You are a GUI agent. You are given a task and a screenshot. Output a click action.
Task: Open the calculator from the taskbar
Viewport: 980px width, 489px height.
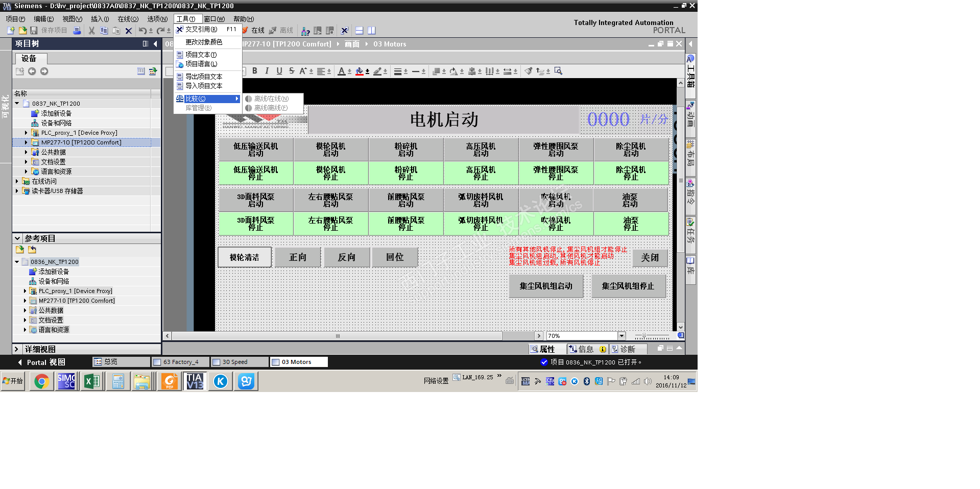coord(118,381)
